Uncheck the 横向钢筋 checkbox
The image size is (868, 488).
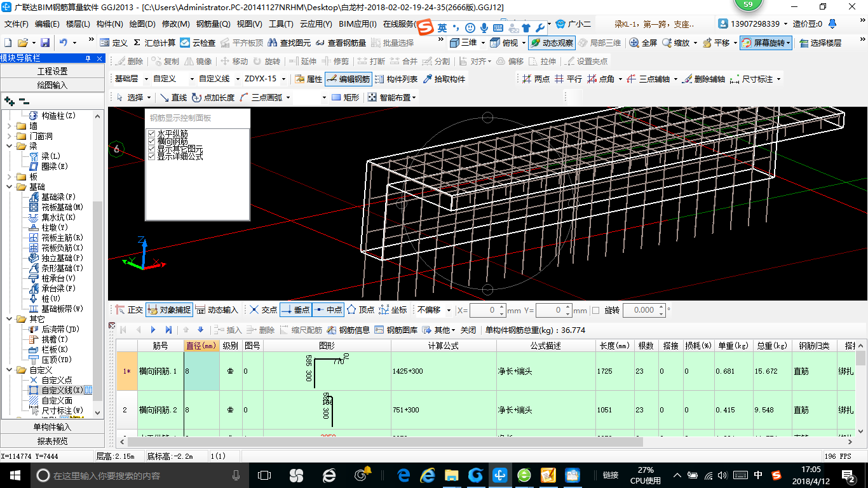tap(151, 141)
